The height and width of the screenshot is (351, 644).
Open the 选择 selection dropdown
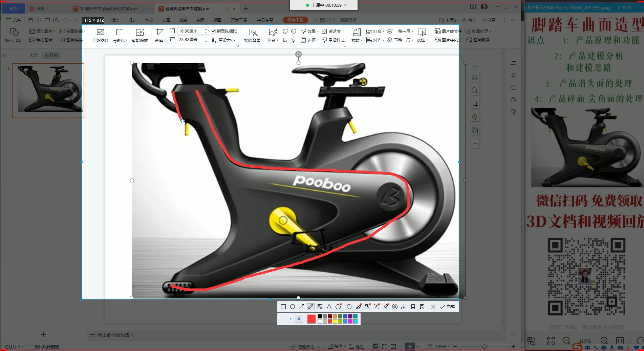[x=422, y=36]
